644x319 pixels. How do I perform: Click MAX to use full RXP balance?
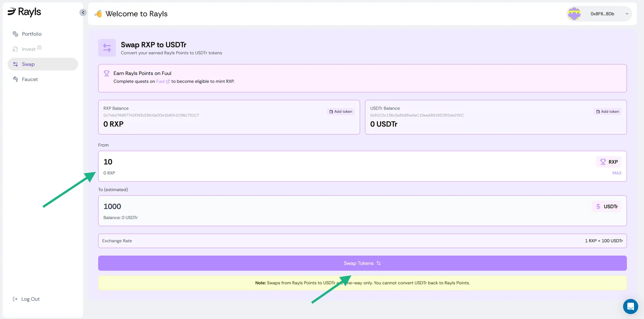click(x=617, y=173)
